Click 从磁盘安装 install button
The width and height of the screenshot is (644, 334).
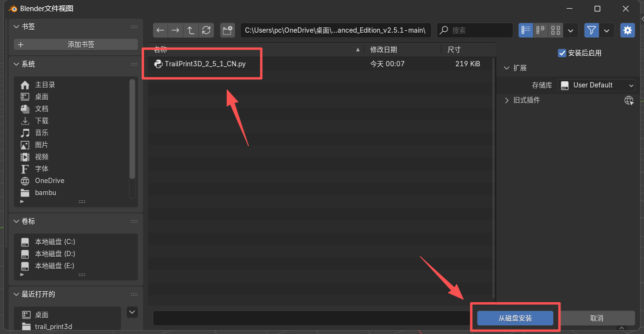click(x=515, y=318)
